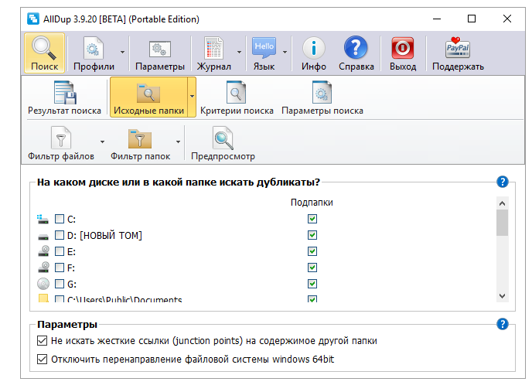
Task: Toggle subfolders checkbox for E:
Action: (x=312, y=251)
